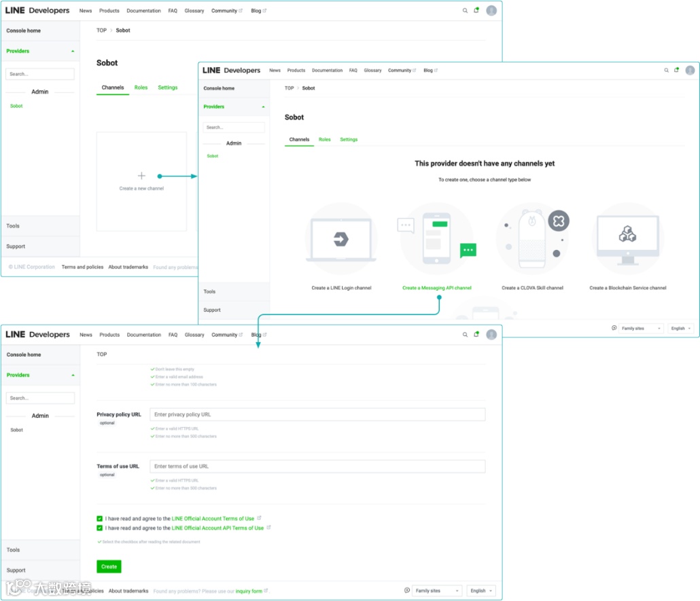This screenshot has width=700, height=601.
Task: Open LINE Official Account Terms of Use link
Action: [x=213, y=518]
